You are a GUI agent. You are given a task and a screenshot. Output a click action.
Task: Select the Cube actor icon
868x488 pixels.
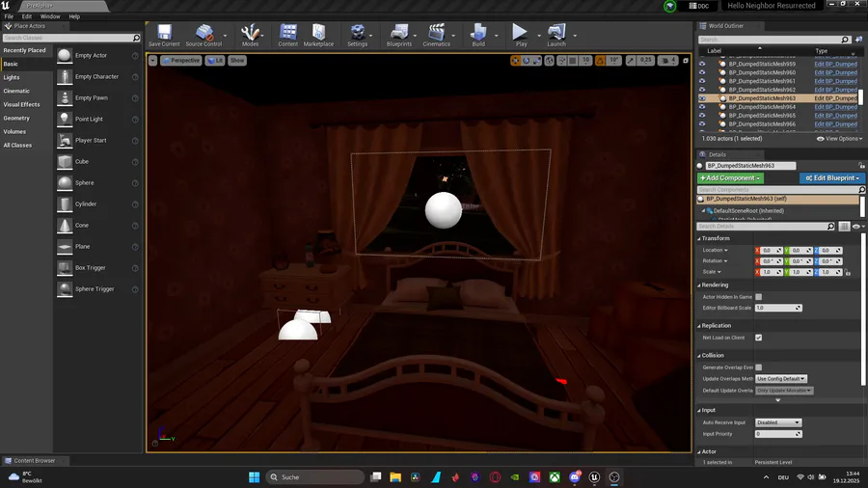(65, 162)
